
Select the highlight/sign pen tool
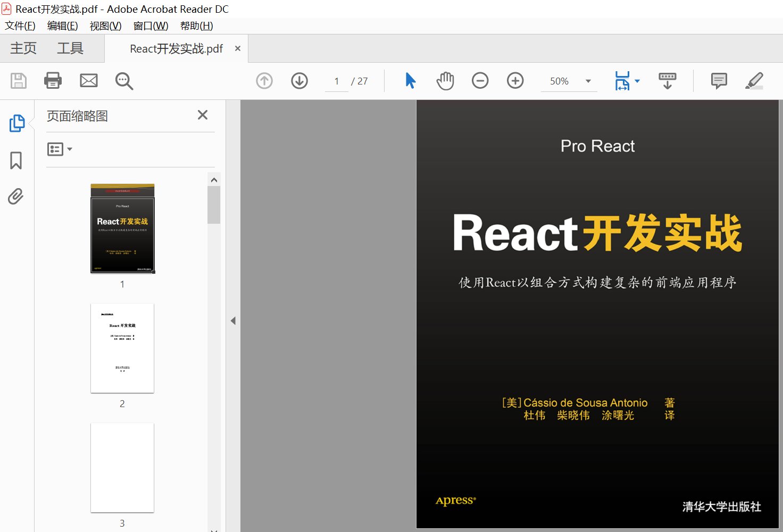point(754,81)
